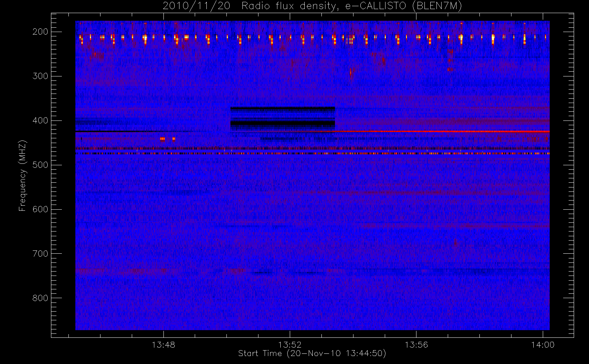Select the 200 frequency tick label
This screenshot has width=589, height=364.
point(40,32)
